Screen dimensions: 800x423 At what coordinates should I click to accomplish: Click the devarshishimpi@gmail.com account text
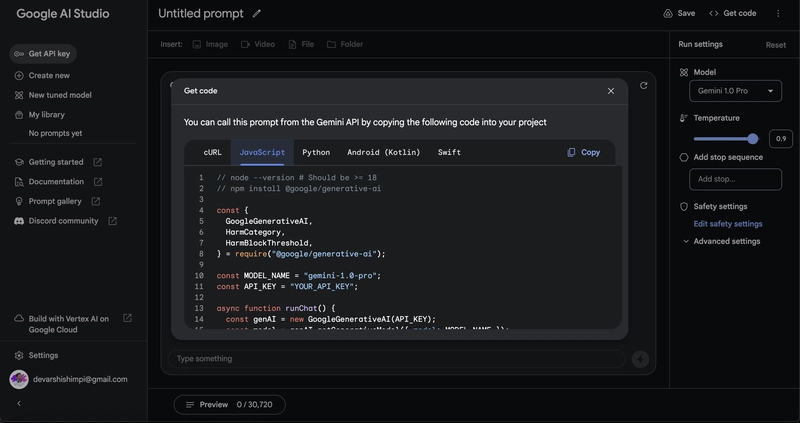pyautogui.click(x=80, y=380)
